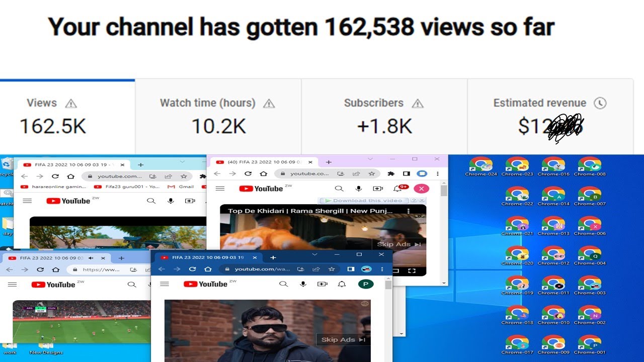Viewport: 644px width, 362px height.
Task: Click the Download this video button
Action: point(364,201)
